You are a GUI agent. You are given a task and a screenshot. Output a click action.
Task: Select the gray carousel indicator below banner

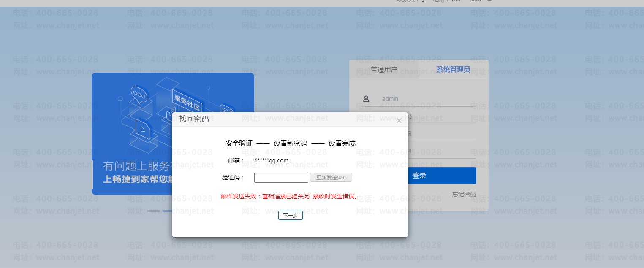154,211
